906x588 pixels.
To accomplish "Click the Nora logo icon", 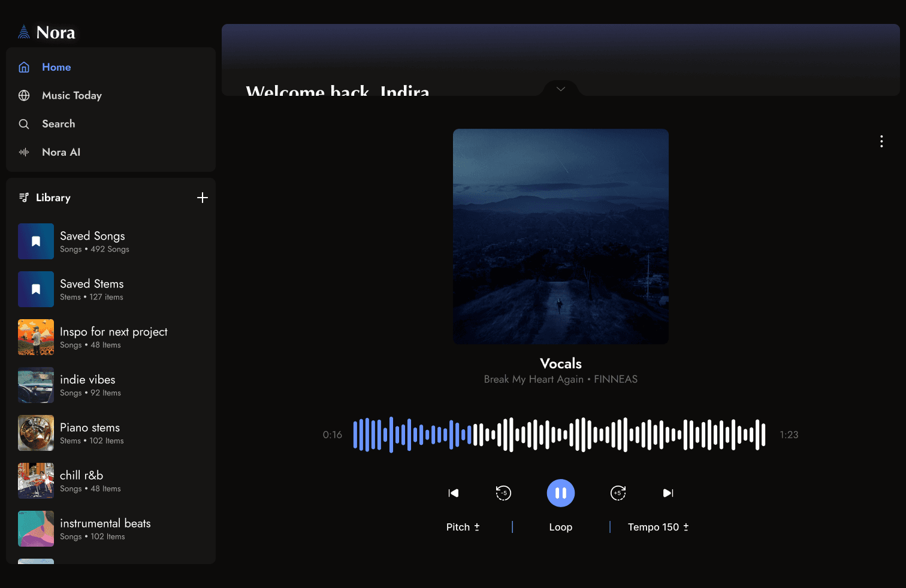I will 24,32.
